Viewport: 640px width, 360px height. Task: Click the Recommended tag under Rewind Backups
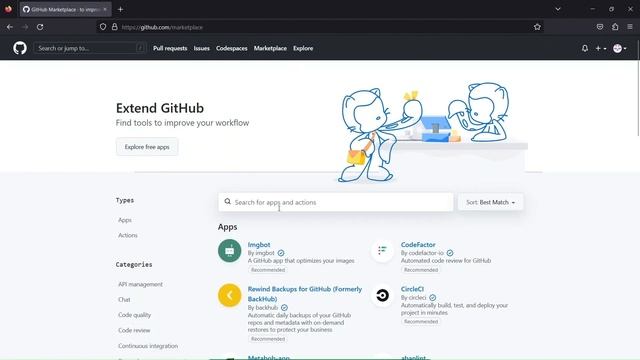coord(268,339)
